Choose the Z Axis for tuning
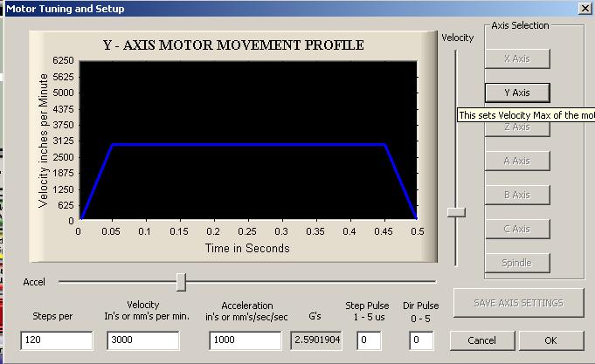 click(x=517, y=127)
